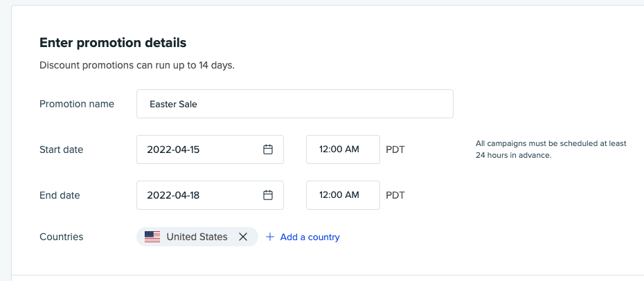The width and height of the screenshot is (644, 281).
Task: Click the US flag icon in the country chip
Action: pyautogui.click(x=152, y=237)
